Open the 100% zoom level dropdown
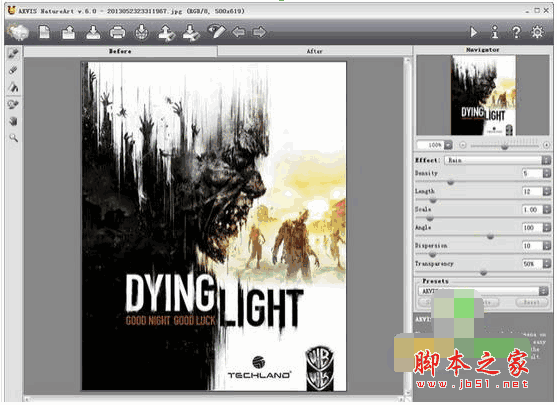Viewport: 557px width, 405px height. tap(448, 145)
